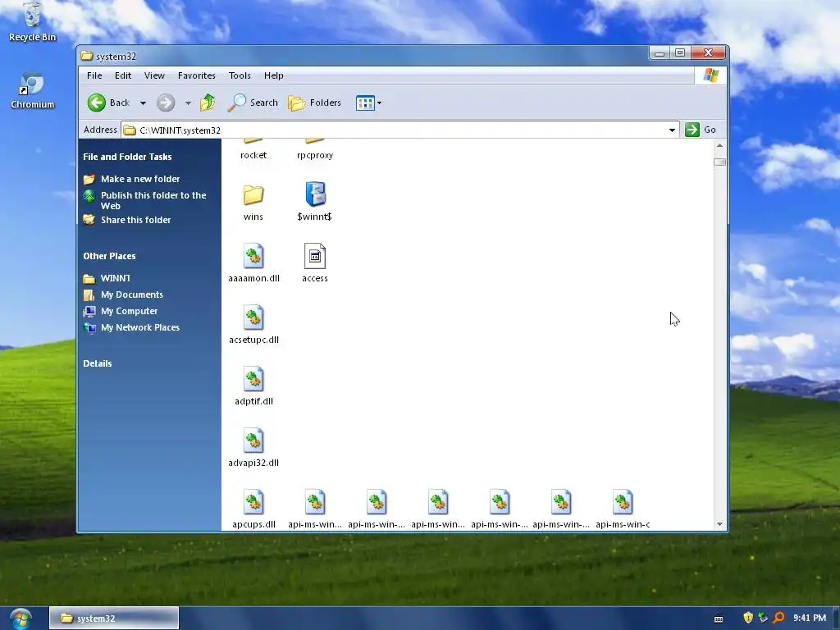
Task: Open My Network Places link
Action: tap(139, 327)
